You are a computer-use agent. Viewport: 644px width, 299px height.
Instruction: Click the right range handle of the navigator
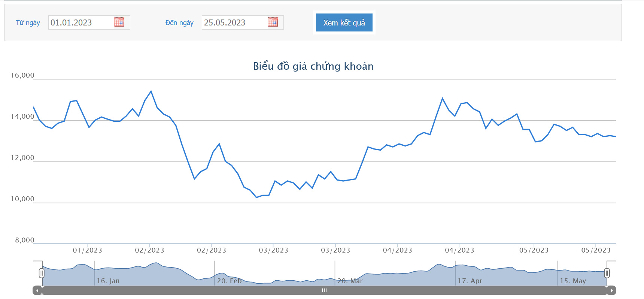point(607,273)
